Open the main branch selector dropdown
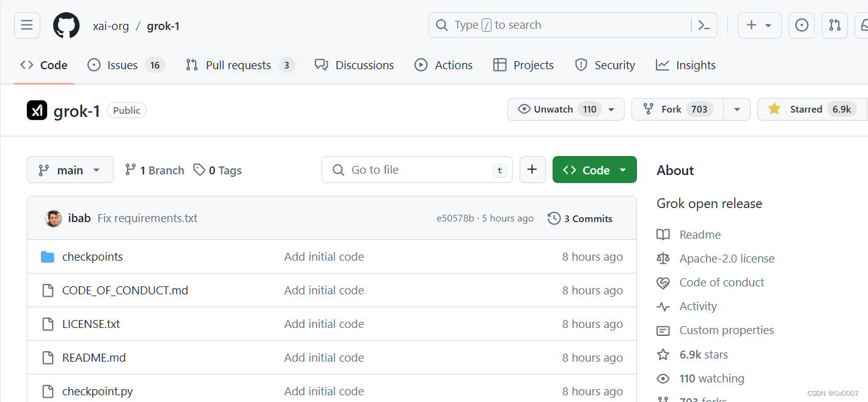The height and width of the screenshot is (402, 868). click(70, 169)
